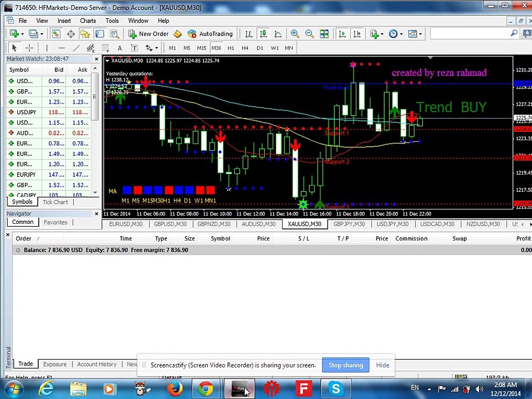Viewport: 532px width, 399px height.
Task: Toggle Chart Shift
Action: pos(357,34)
